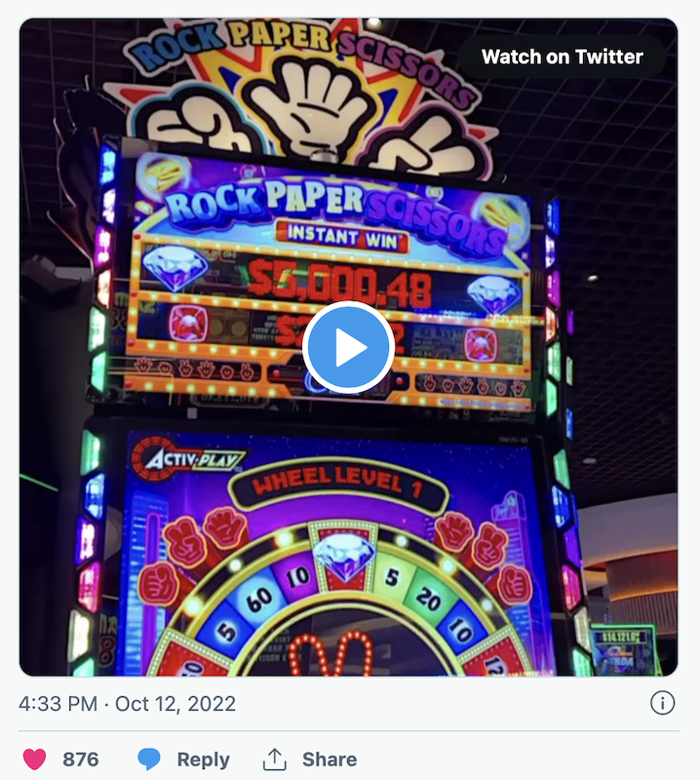Click the Share text label

330,760
